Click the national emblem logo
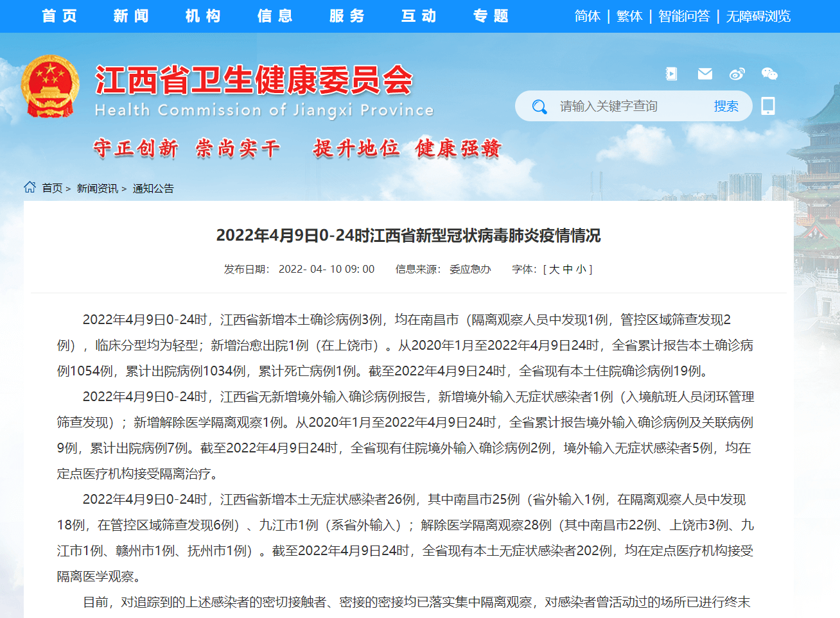This screenshot has height=618, width=840. tap(50, 87)
